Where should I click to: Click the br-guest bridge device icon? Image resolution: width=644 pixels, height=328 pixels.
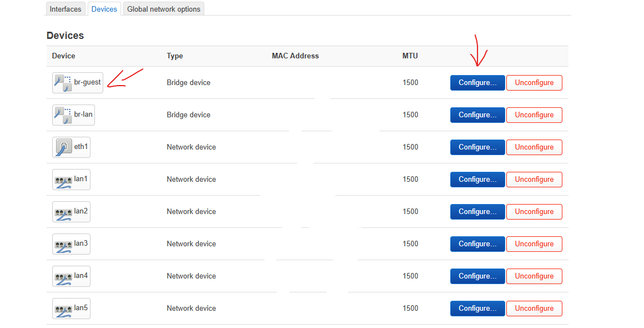tap(63, 83)
